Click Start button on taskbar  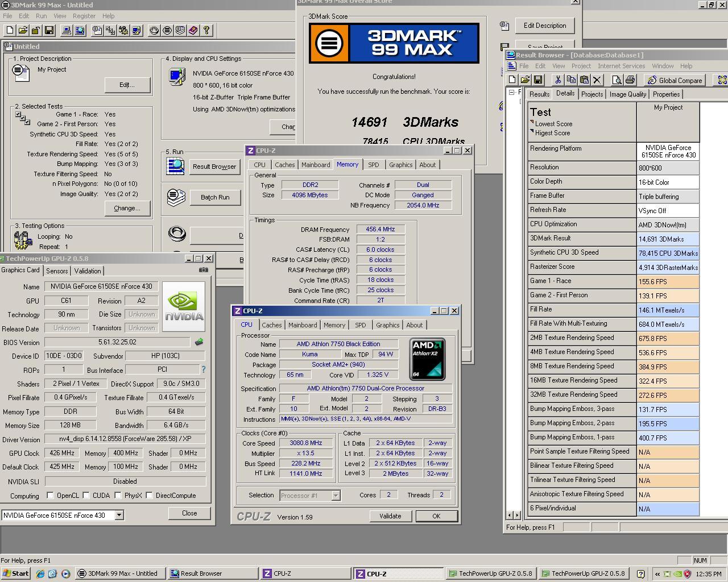(16, 573)
